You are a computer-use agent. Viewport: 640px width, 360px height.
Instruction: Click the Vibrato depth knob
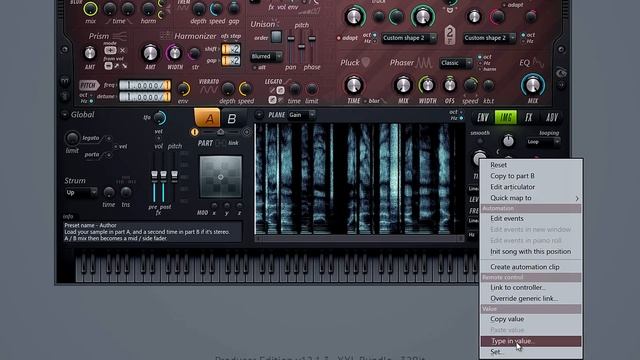227,89
